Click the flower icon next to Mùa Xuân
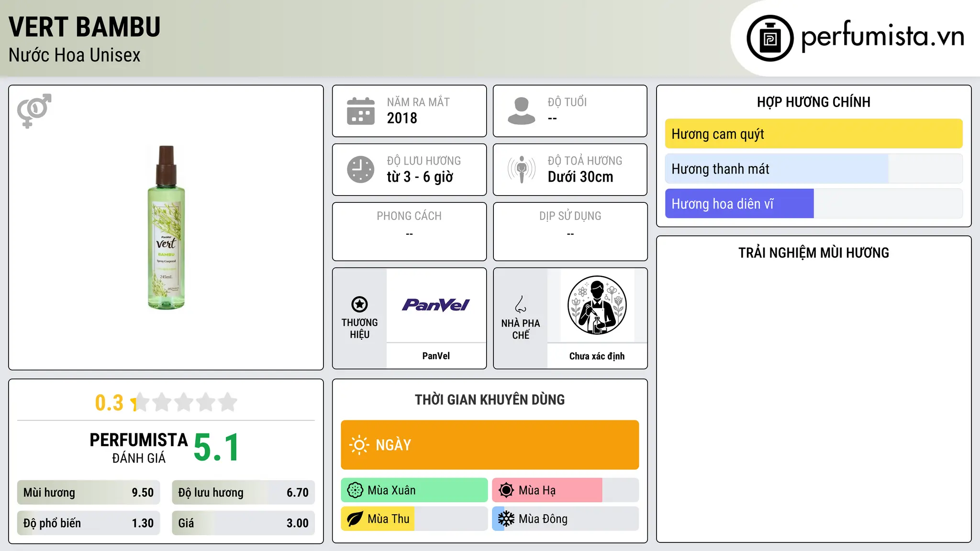 [x=355, y=490]
